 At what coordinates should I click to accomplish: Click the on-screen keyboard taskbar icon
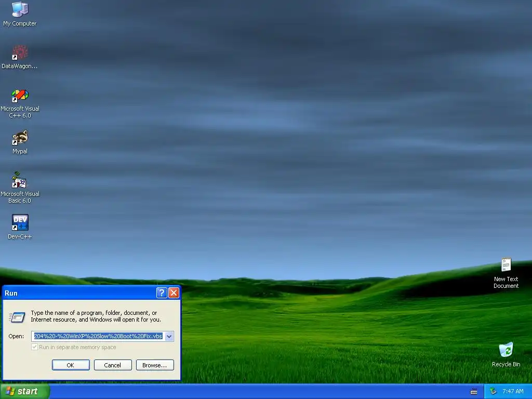[x=474, y=392]
